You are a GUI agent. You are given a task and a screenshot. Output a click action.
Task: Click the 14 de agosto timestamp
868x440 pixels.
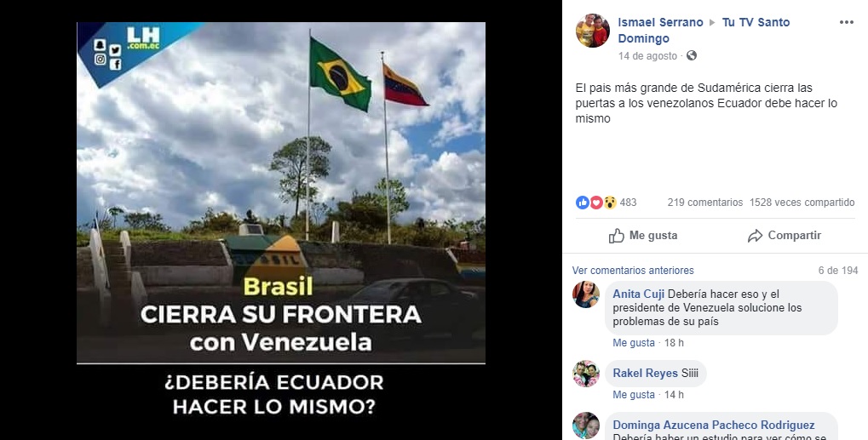pos(647,56)
